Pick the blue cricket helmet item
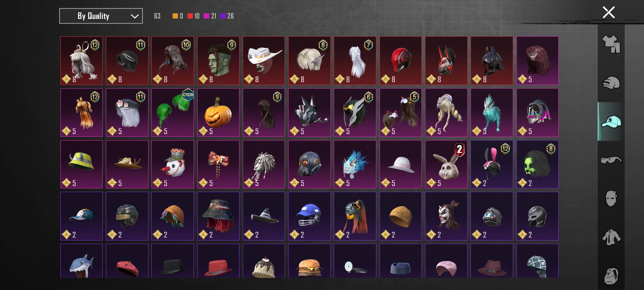Image resolution: width=644 pixels, height=290 pixels. click(310, 216)
